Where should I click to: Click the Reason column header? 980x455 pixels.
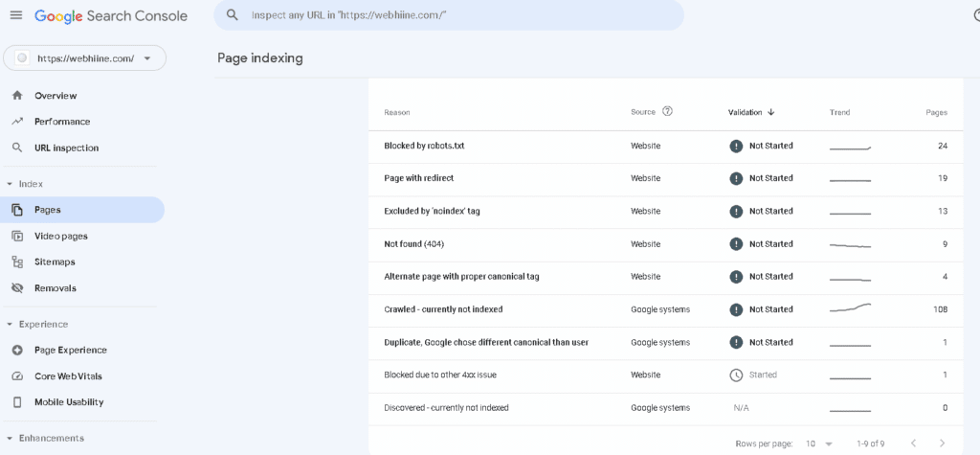(397, 113)
